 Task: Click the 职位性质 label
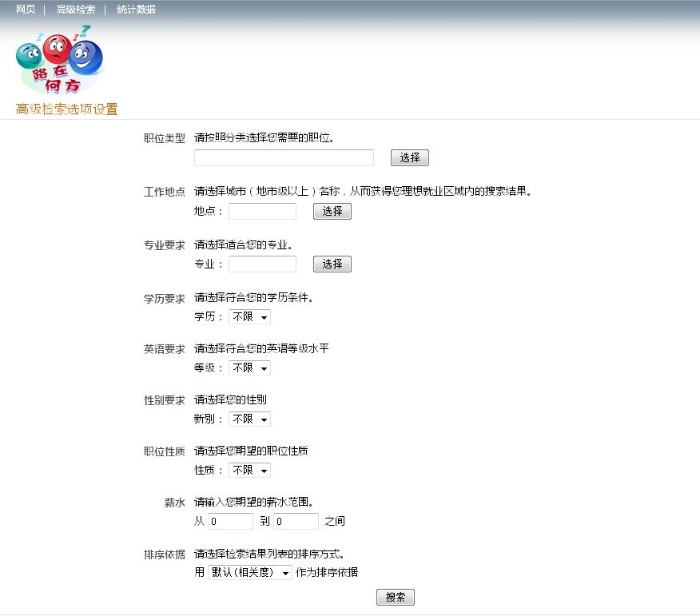pos(165,451)
